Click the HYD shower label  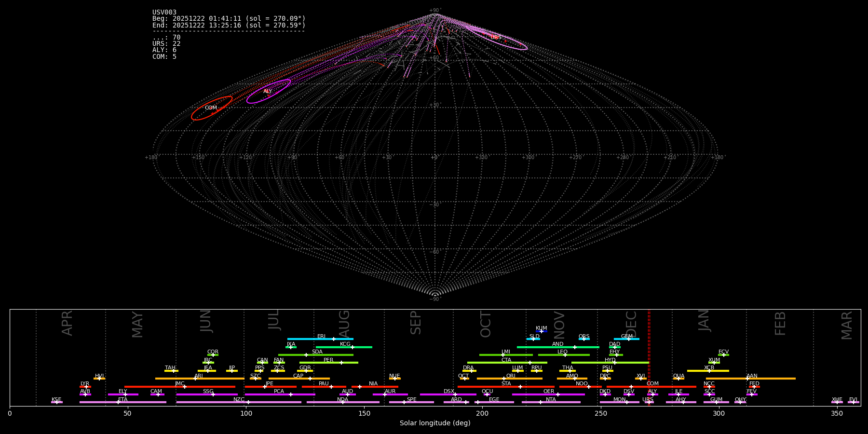pyautogui.click(x=610, y=360)
